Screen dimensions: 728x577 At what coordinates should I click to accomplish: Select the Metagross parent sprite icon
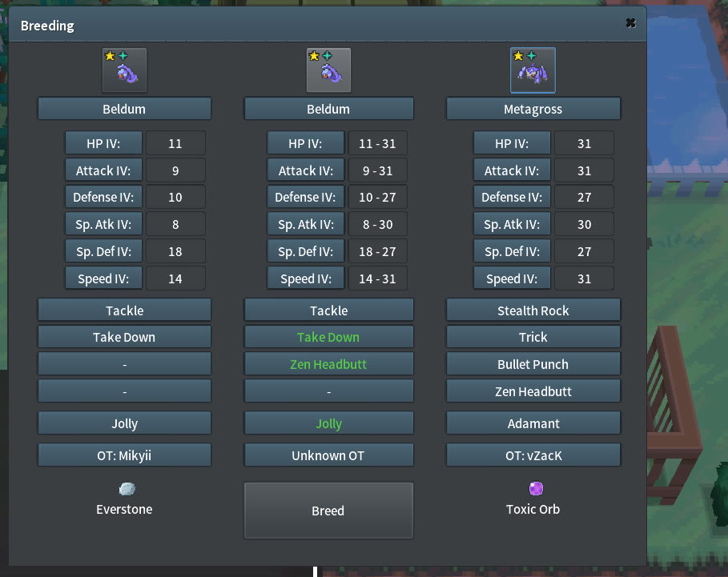click(533, 70)
